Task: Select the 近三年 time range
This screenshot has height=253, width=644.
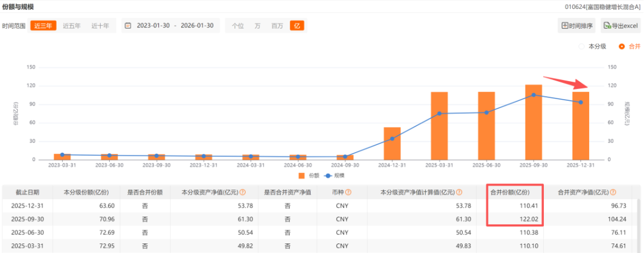Action: [x=43, y=26]
